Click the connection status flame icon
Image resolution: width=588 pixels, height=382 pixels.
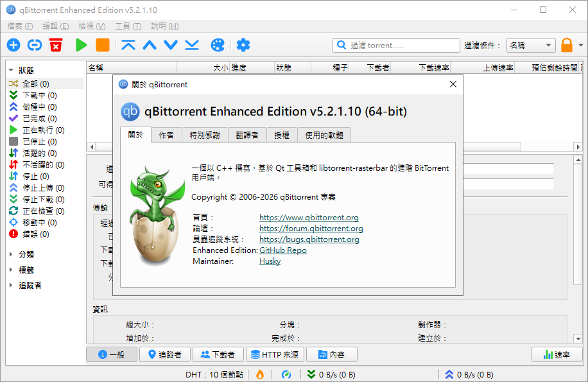tap(260, 374)
